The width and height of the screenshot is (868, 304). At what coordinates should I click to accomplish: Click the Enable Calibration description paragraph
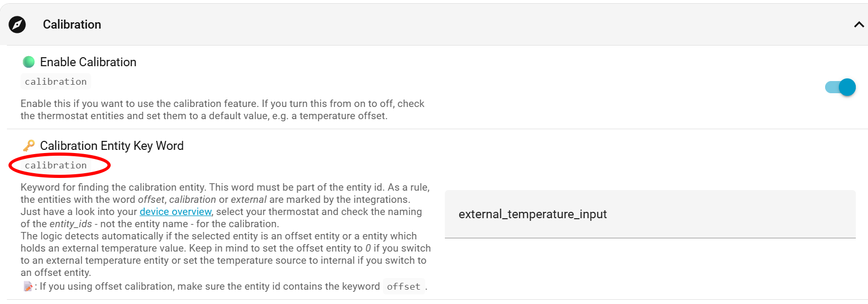pyautogui.click(x=222, y=110)
